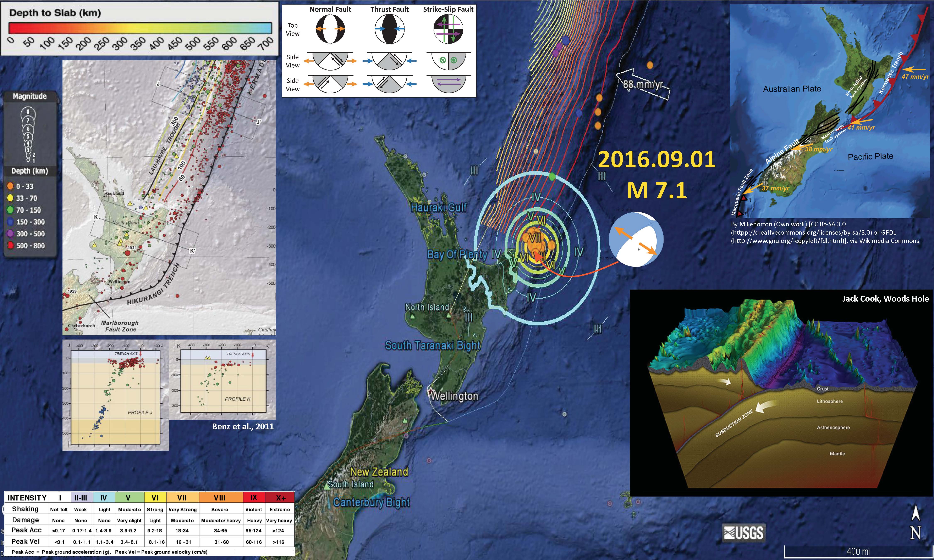Click the Normal Fault top-view beach ball

coord(330,29)
